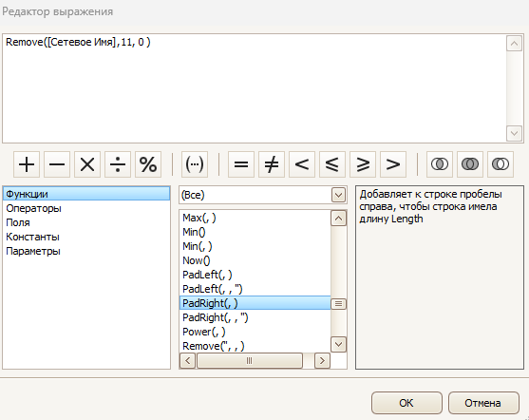Confirm with the OK button
The height and width of the screenshot is (420, 529).
pos(406,403)
